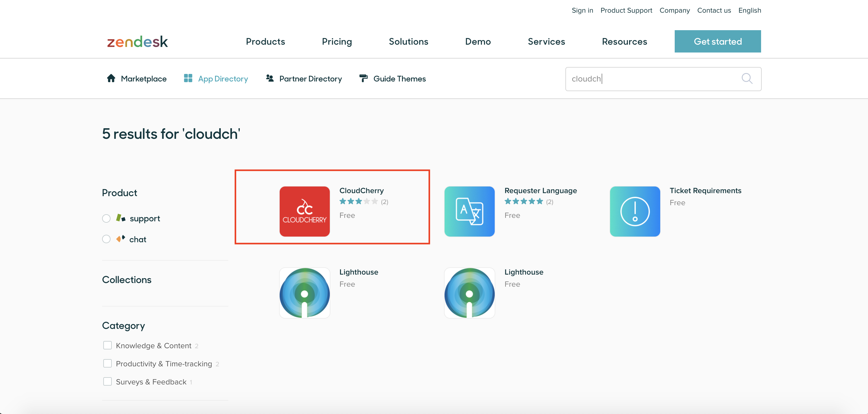The height and width of the screenshot is (414, 868).
Task: Open the Products menu
Action: click(x=265, y=41)
